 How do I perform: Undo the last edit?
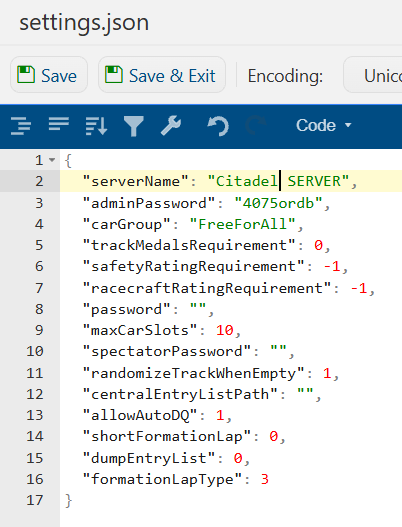point(218,126)
